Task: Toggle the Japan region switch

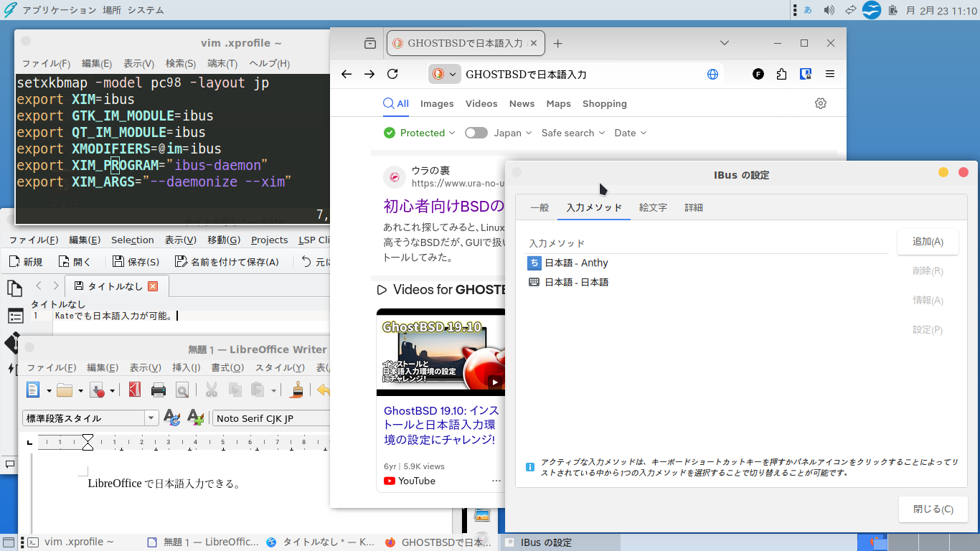Action: pos(476,133)
